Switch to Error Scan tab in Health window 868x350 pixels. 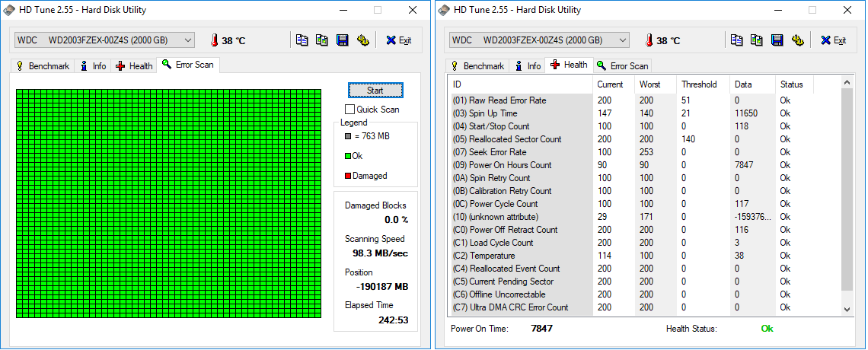click(x=623, y=66)
